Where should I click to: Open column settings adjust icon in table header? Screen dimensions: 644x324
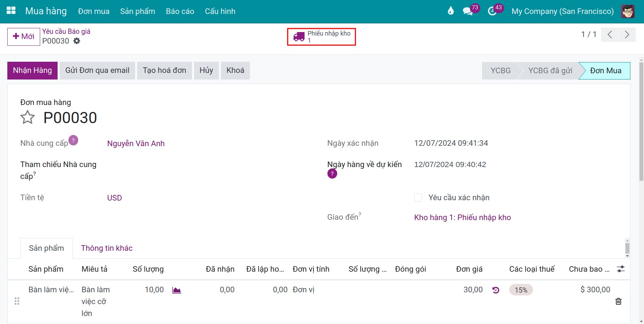pos(621,269)
